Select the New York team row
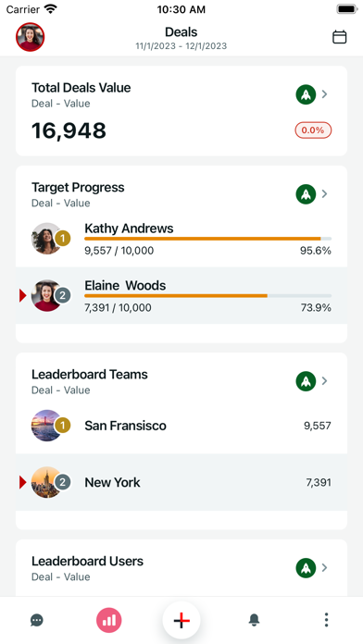This screenshot has width=363, height=644. [x=181, y=482]
